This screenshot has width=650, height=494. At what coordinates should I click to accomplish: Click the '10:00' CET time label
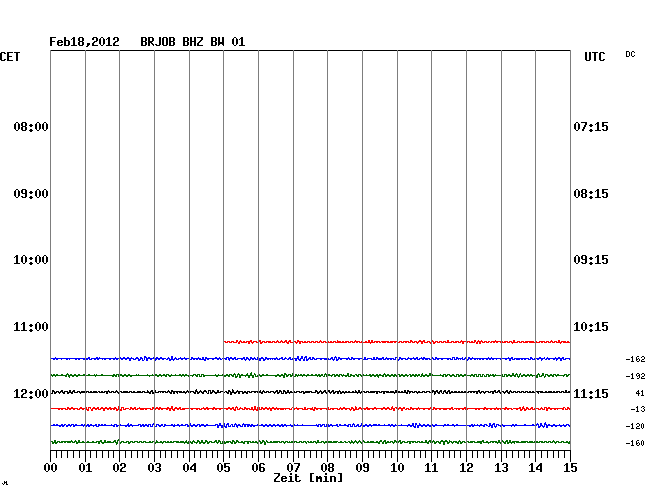[31, 260]
